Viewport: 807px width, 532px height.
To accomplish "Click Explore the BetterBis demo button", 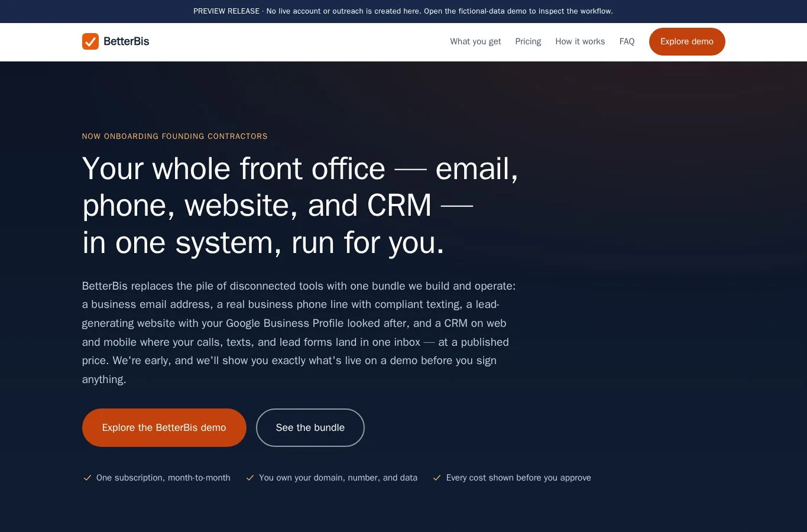I will click(164, 427).
